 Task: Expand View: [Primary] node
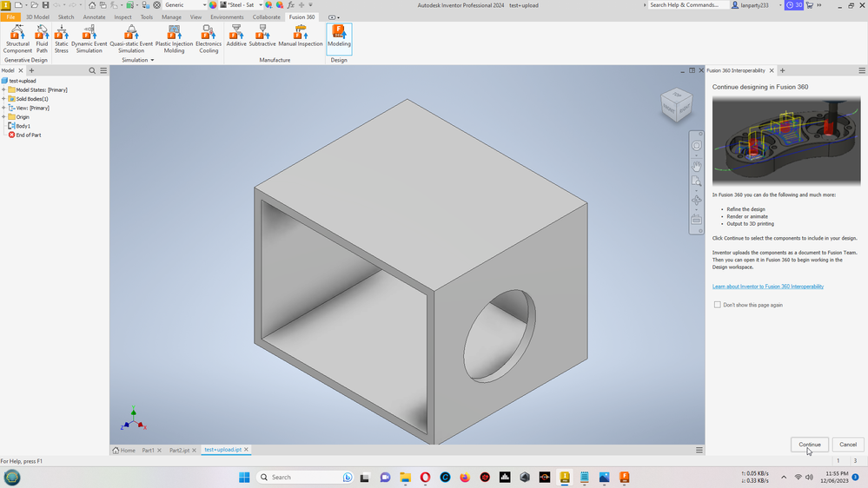coord(3,108)
